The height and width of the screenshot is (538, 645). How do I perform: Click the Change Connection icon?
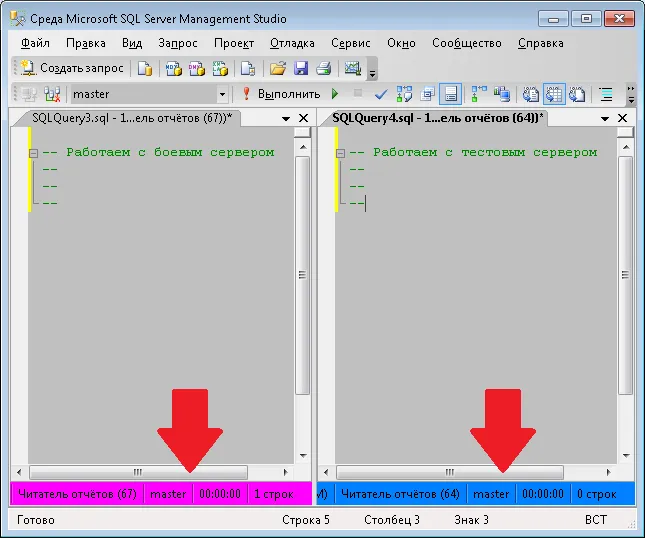(52, 94)
